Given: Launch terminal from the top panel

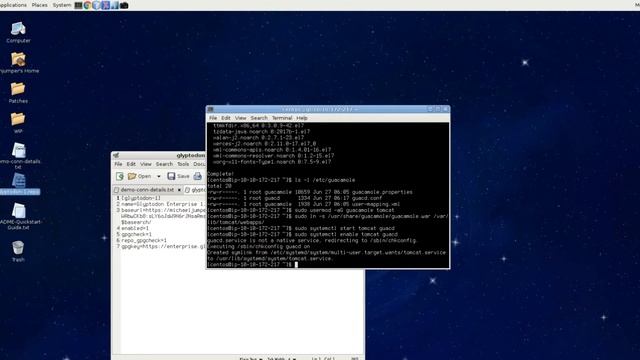Looking at the screenshot, I should tap(78, 5).
